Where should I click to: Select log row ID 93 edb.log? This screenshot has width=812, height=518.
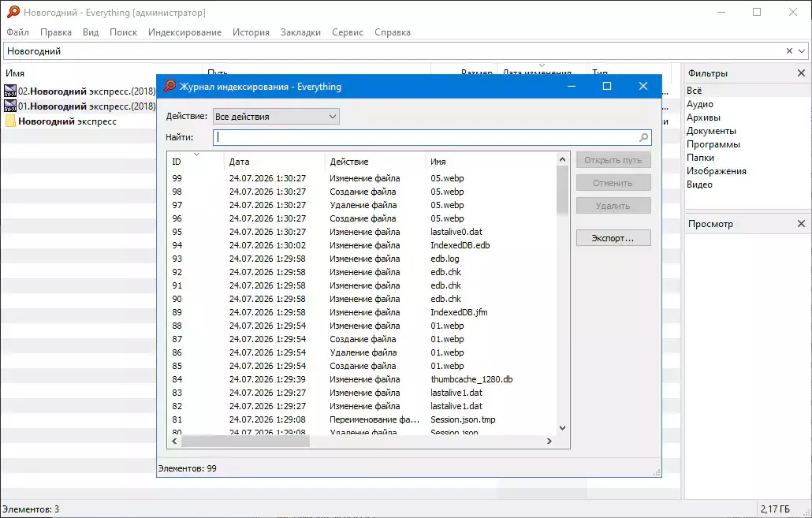tap(362, 259)
